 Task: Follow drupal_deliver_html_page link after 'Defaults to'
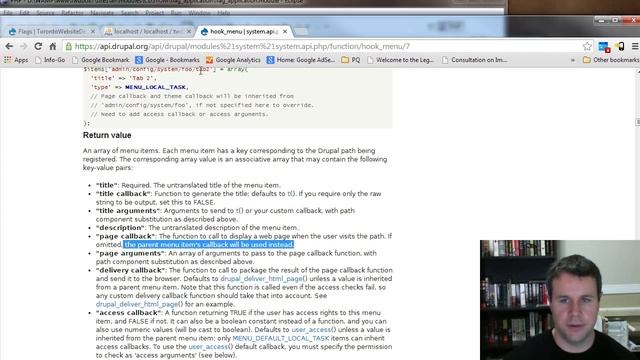(x=261, y=279)
